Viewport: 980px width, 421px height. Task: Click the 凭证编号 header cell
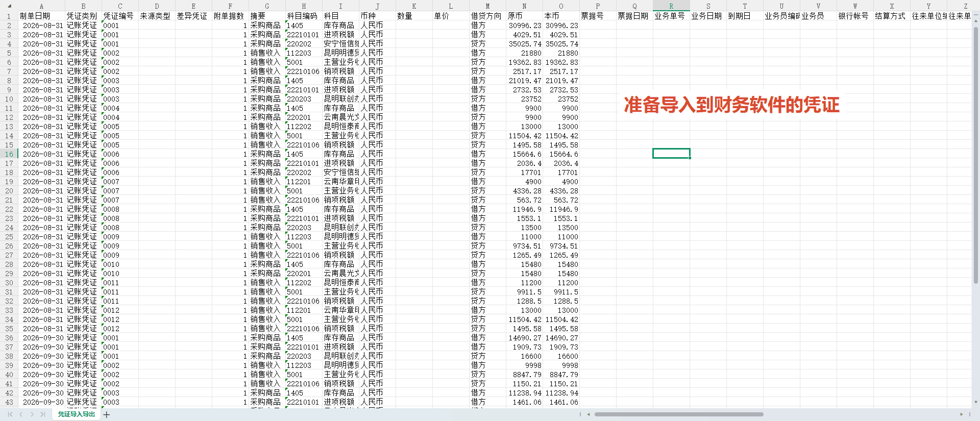pos(120,16)
